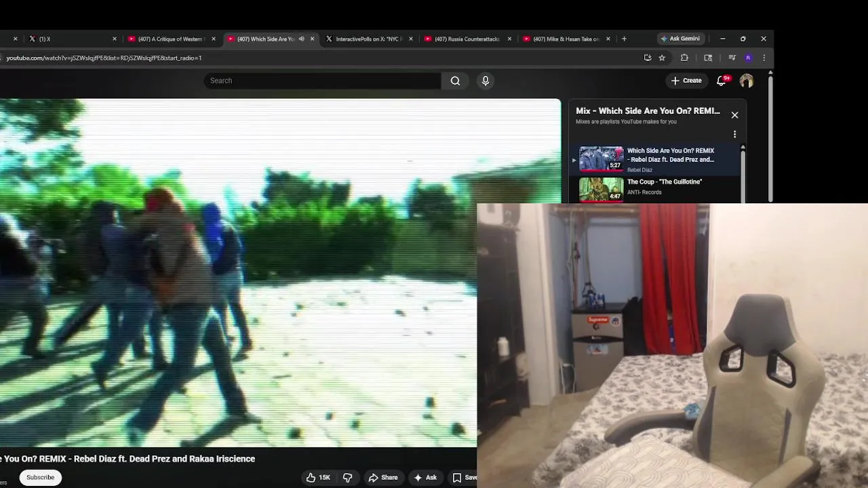Minimize the browser window
The height and width of the screenshot is (488, 868).
pos(723,39)
